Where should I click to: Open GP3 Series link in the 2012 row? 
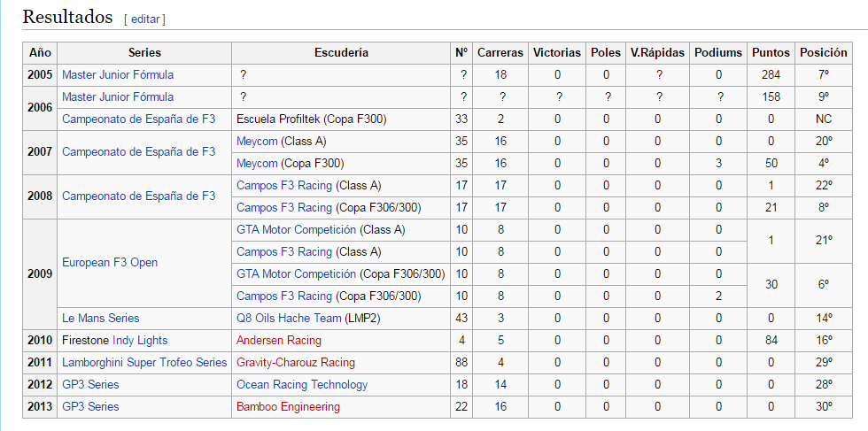[90, 384]
